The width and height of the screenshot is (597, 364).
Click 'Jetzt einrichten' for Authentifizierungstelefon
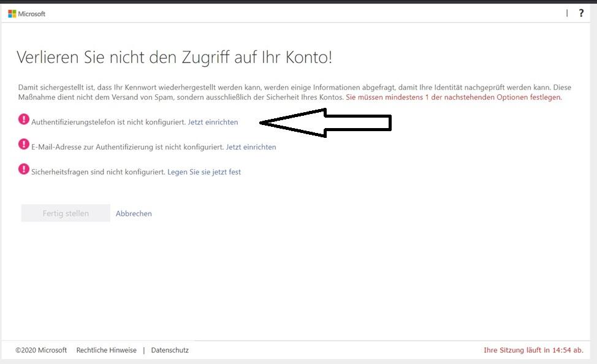tap(213, 122)
